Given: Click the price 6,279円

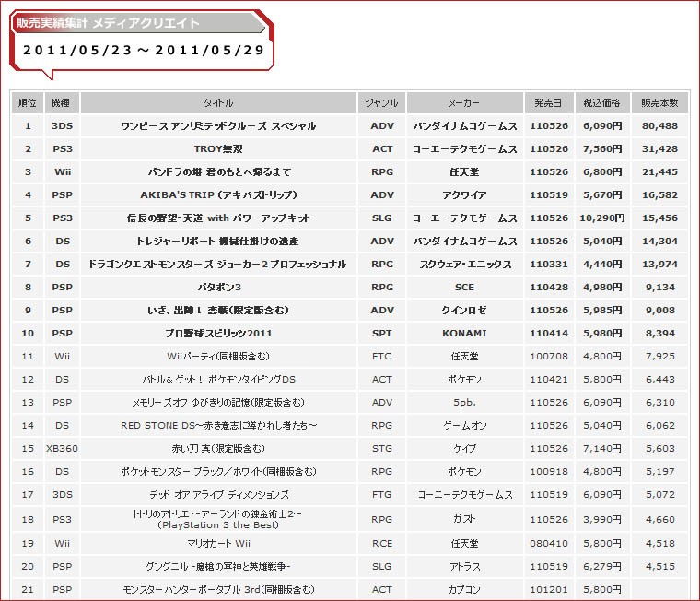Looking at the screenshot, I should point(601,566).
